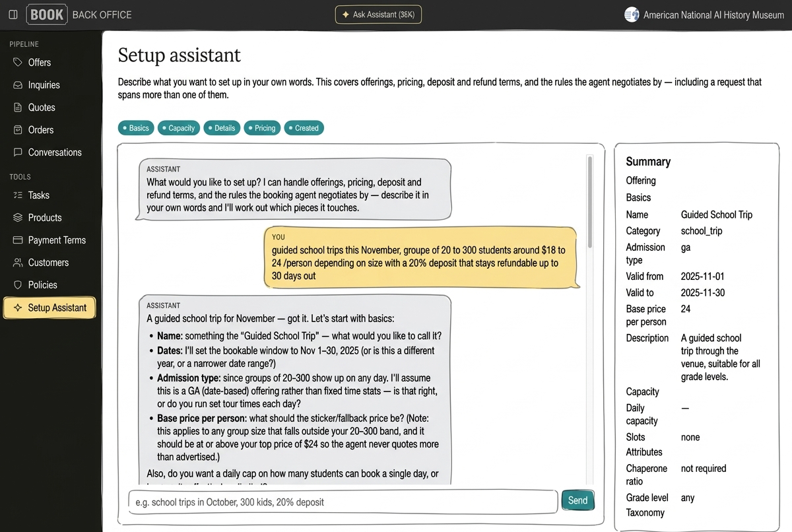Viewport: 792px width, 532px height.
Task: Click the chat conversation scrollbar
Action: [589, 202]
